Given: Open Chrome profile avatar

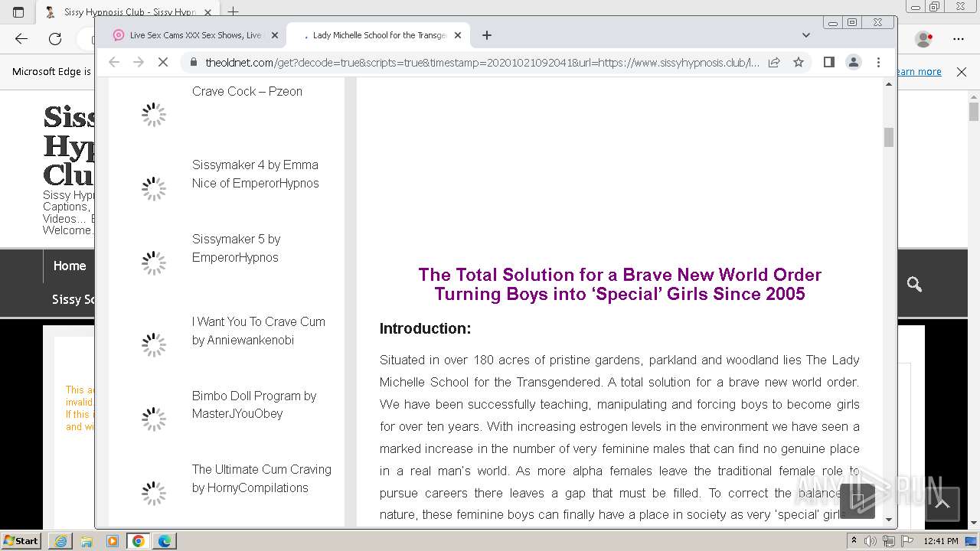Looking at the screenshot, I should [x=854, y=62].
